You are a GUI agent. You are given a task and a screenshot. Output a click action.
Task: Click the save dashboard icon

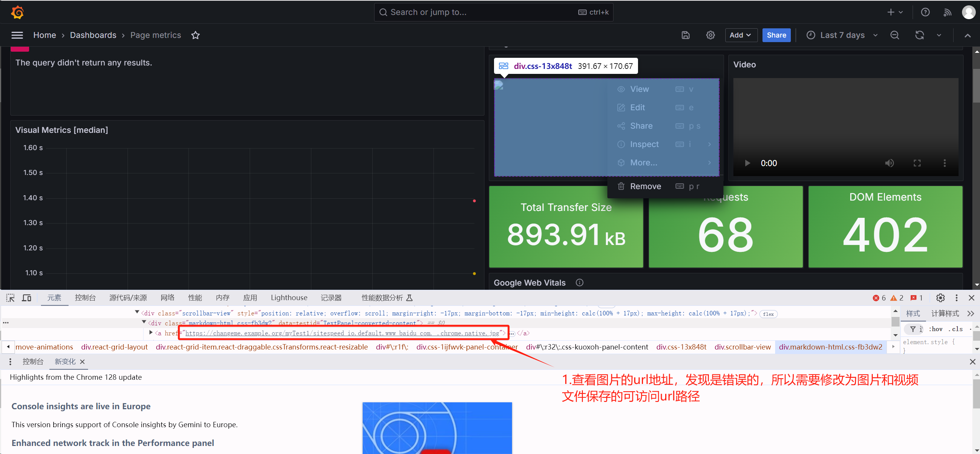pos(686,35)
